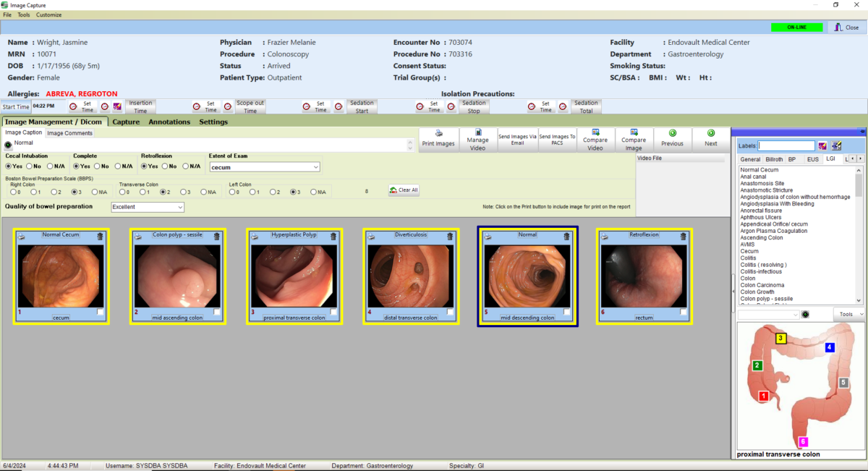Click the delete icon on the Normal Cecum image
This screenshot has height=471, width=868.
tap(101, 236)
